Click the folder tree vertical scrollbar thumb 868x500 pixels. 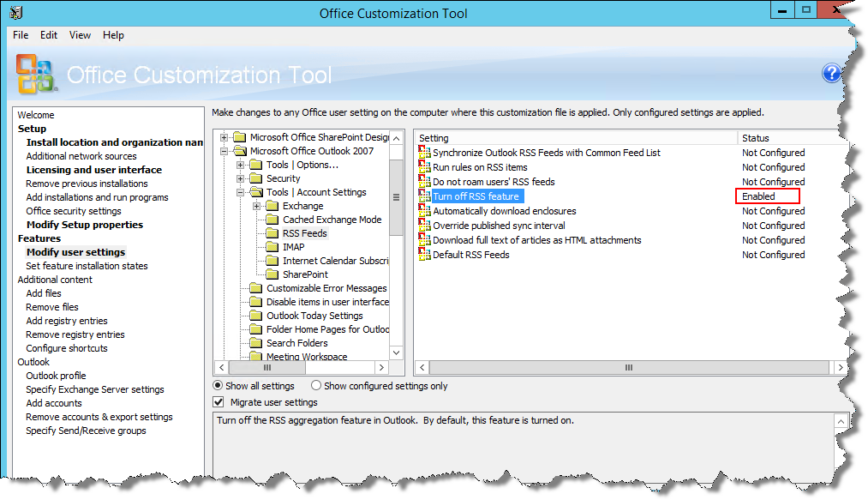(x=397, y=197)
